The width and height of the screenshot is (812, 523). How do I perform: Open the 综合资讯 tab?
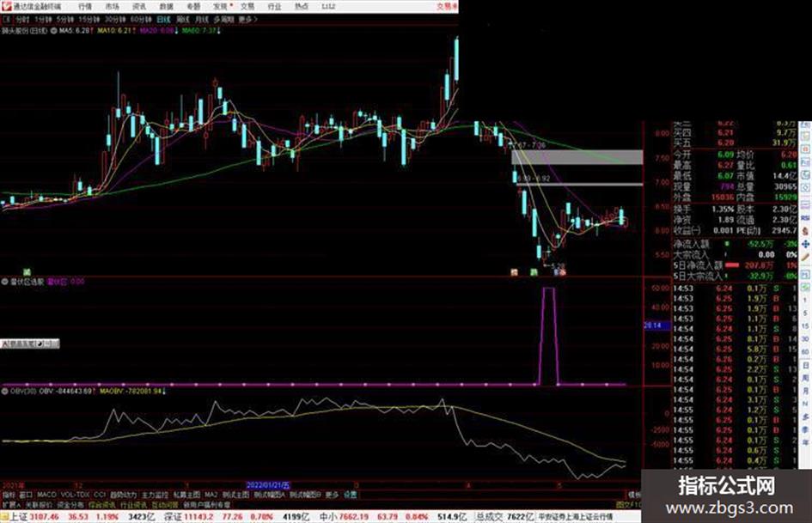102,504
